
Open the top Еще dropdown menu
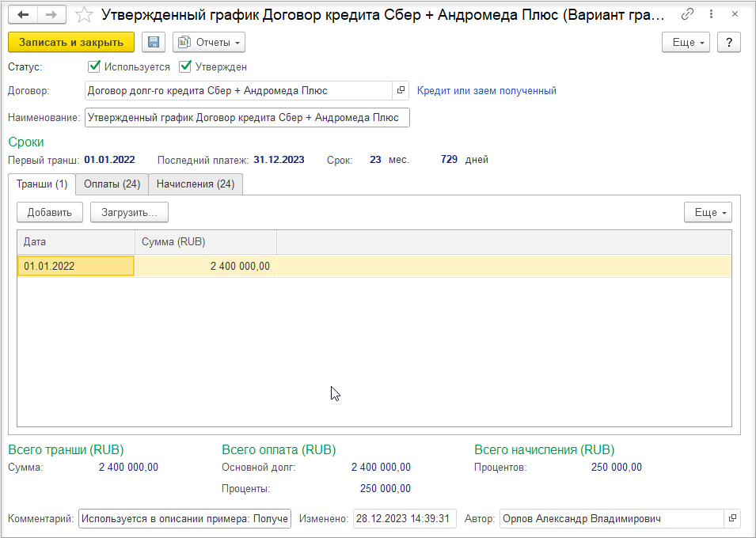[686, 43]
